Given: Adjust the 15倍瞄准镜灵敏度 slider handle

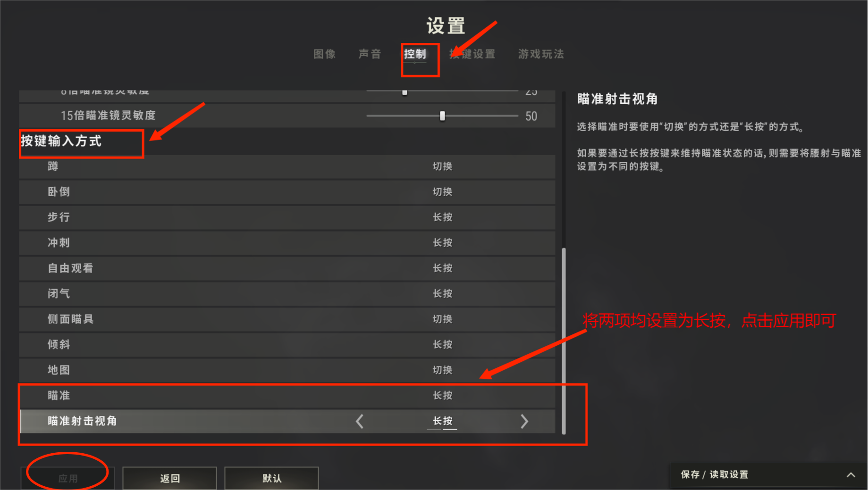Looking at the screenshot, I should click(442, 116).
